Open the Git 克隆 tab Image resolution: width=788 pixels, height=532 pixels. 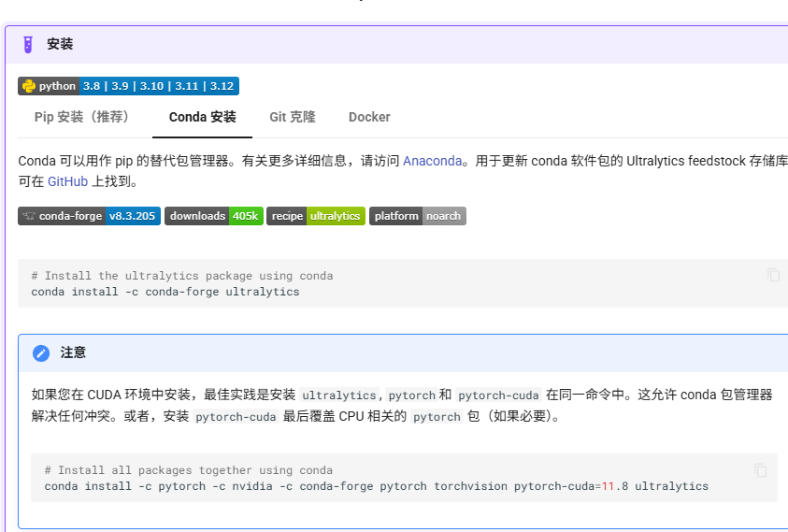pyautogui.click(x=293, y=117)
